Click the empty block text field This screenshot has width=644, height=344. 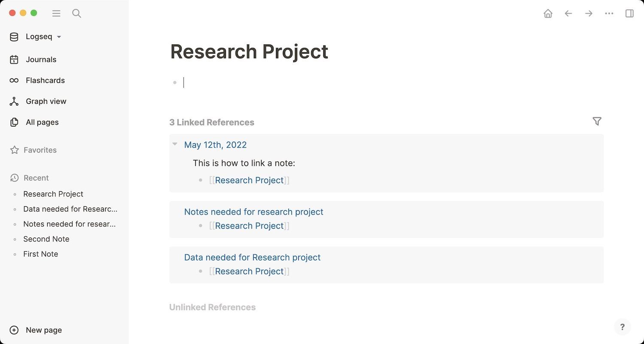point(301,82)
